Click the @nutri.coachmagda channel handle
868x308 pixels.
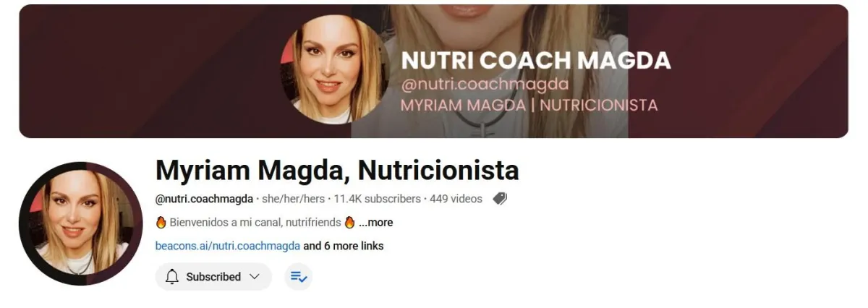click(204, 199)
